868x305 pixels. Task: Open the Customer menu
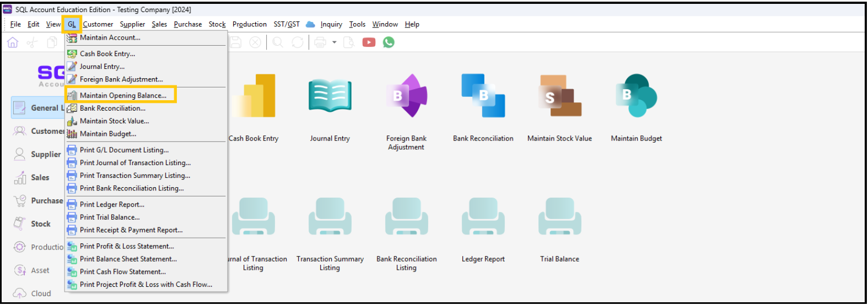(x=98, y=24)
